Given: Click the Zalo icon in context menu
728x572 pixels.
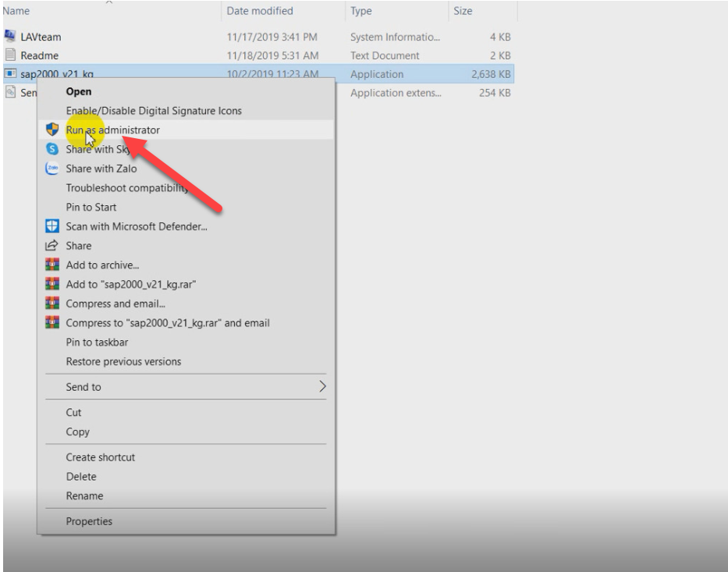Looking at the screenshot, I should (x=52, y=168).
